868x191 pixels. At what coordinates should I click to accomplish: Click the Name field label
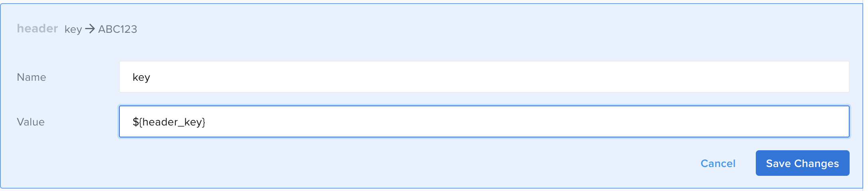point(32,77)
